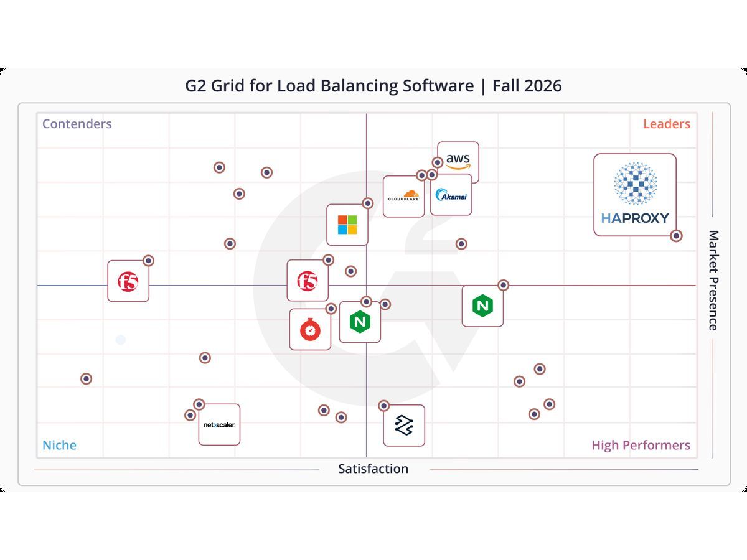747x560 pixels.
Task: Click the F5 logo in Contenders area
Action: (128, 281)
